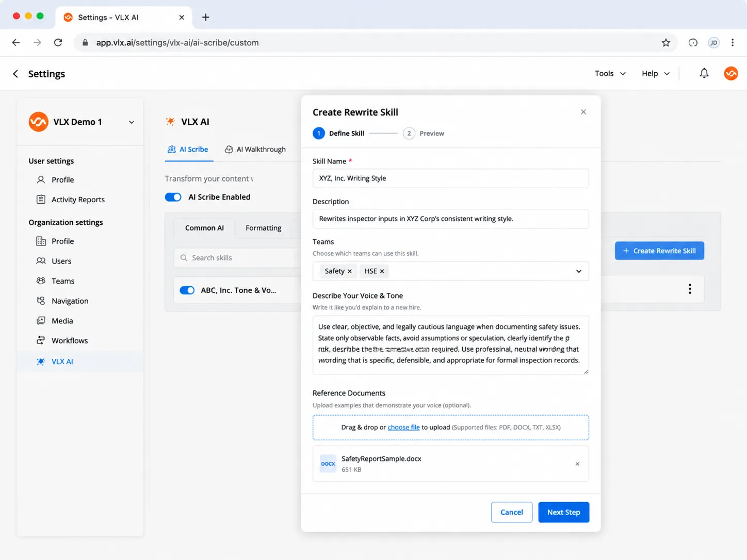Select VLX AI in the sidebar
The image size is (747, 560).
[x=80, y=361]
